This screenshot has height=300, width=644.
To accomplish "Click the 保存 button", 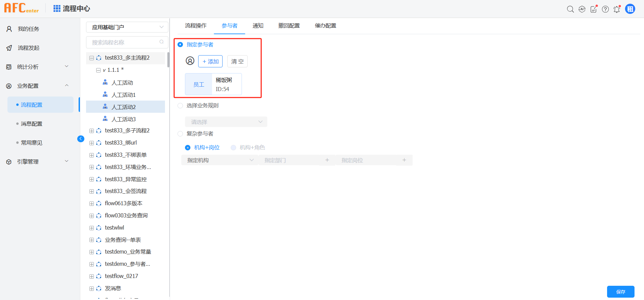I will tap(620, 292).
